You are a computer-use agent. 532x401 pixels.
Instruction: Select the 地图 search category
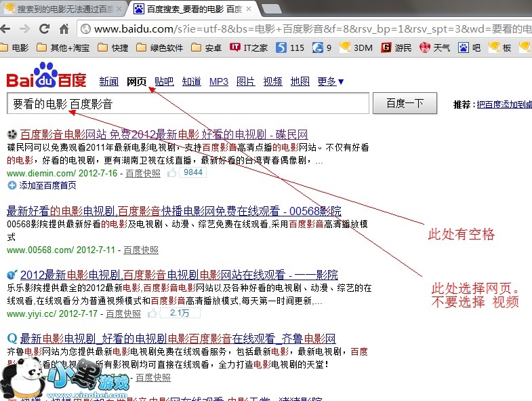tap(300, 81)
